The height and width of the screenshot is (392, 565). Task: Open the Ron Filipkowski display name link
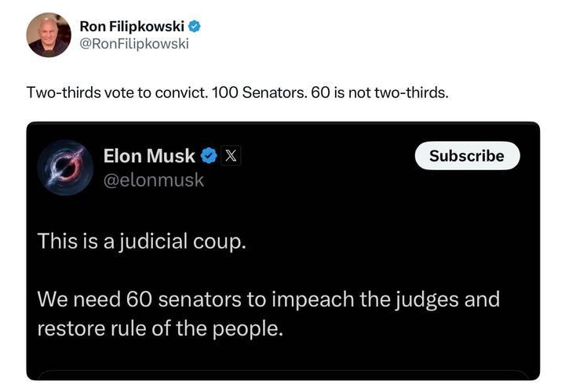pyautogui.click(x=131, y=26)
